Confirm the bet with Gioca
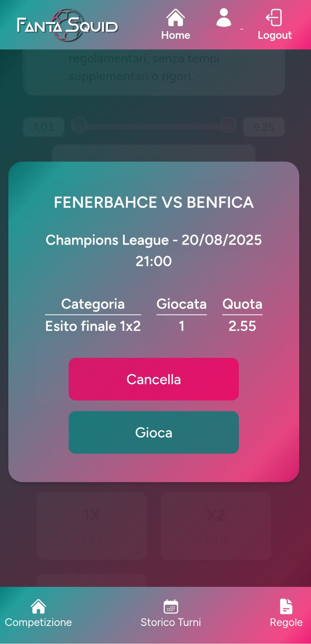The width and height of the screenshot is (311, 644). click(154, 432)
